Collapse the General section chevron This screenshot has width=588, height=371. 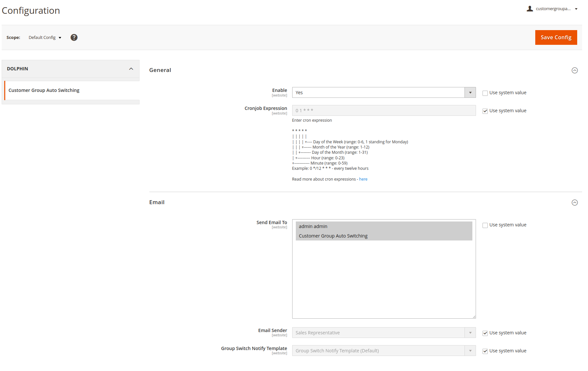(x=575, y=70)
